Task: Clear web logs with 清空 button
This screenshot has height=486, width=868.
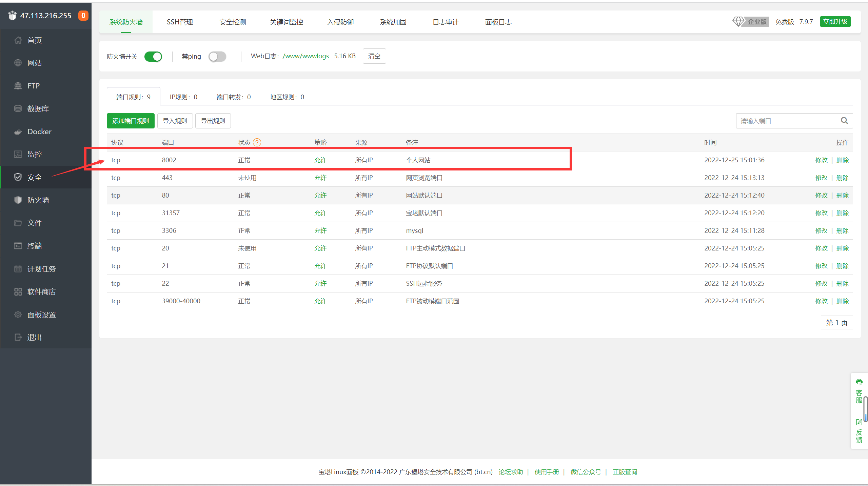Action: 374,56
